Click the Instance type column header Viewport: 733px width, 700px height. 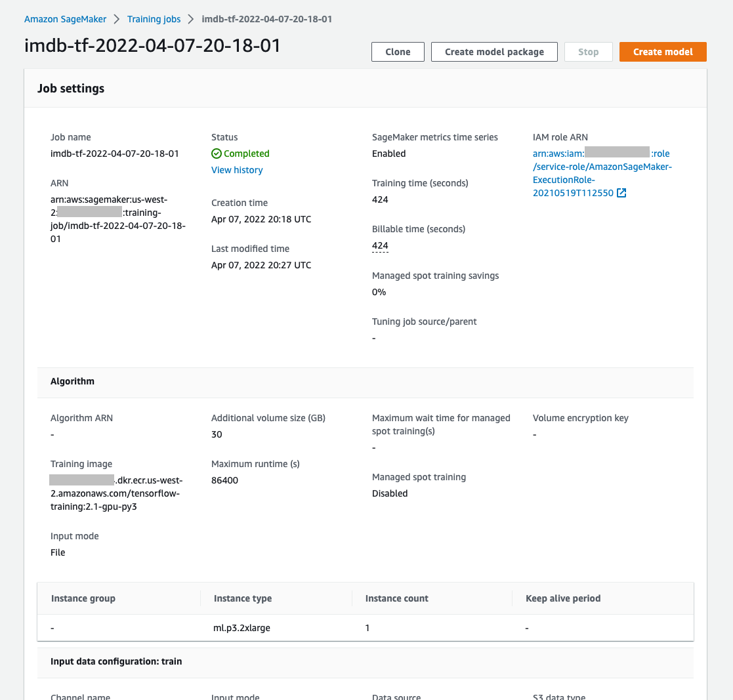point(243,598)
